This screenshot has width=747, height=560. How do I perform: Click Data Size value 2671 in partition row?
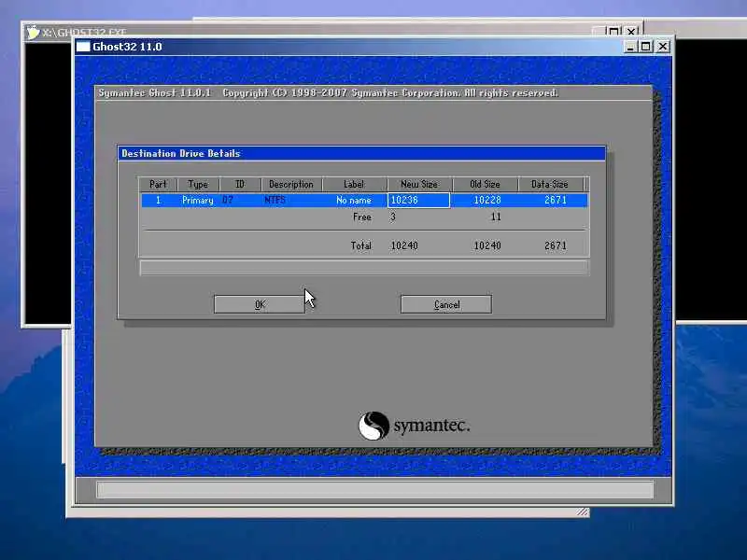[556, 200]
